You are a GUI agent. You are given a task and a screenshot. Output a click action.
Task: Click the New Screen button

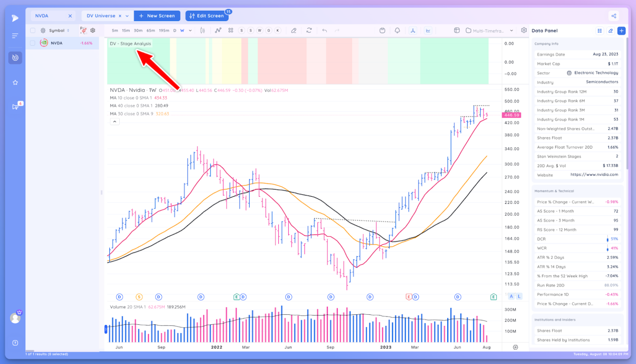(x=157, y=16)
